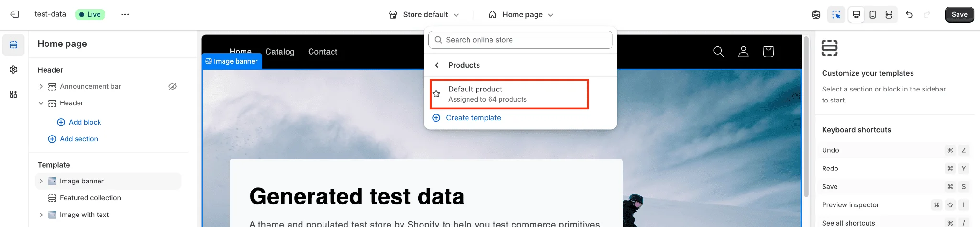Click the Search online store field

[x=521, y=40]
